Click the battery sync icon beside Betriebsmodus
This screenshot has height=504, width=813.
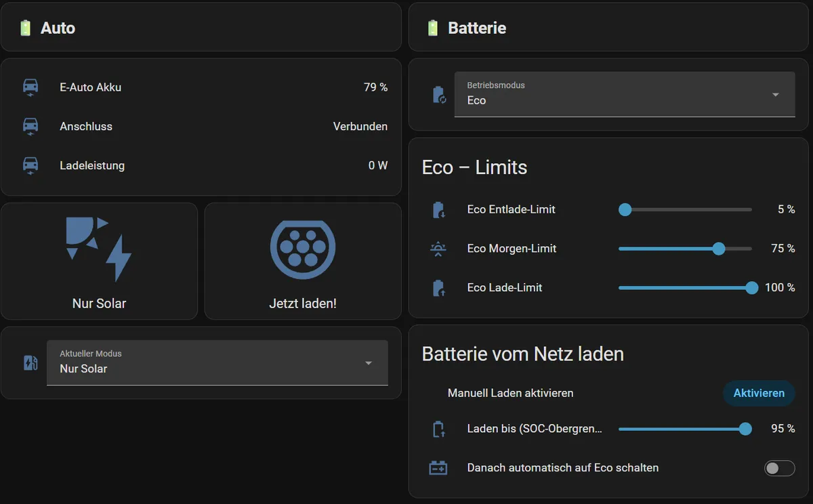[439, 95]
